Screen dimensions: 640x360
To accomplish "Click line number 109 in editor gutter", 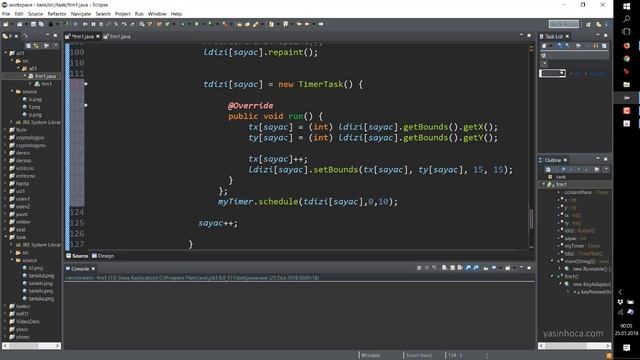I will [x=77, y=52].
